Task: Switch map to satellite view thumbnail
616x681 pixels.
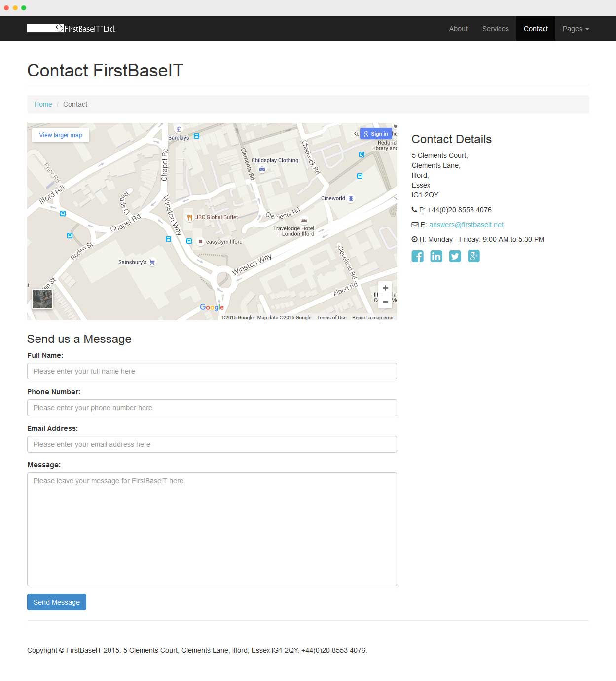Action: [42, 299]
